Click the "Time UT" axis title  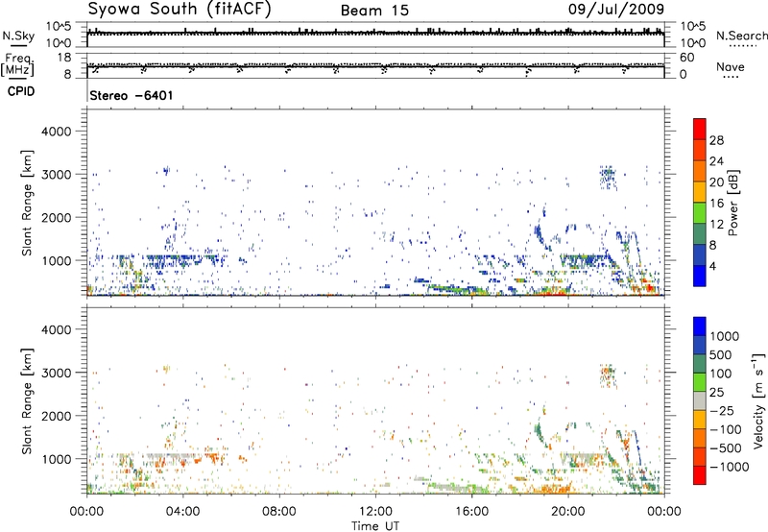point(375,525)
